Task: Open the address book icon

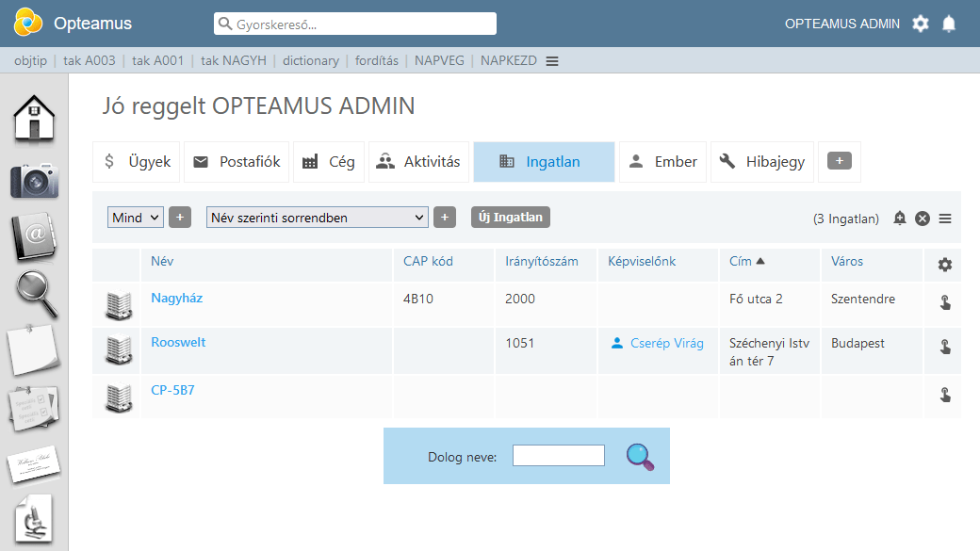Action: click(34, 237)
